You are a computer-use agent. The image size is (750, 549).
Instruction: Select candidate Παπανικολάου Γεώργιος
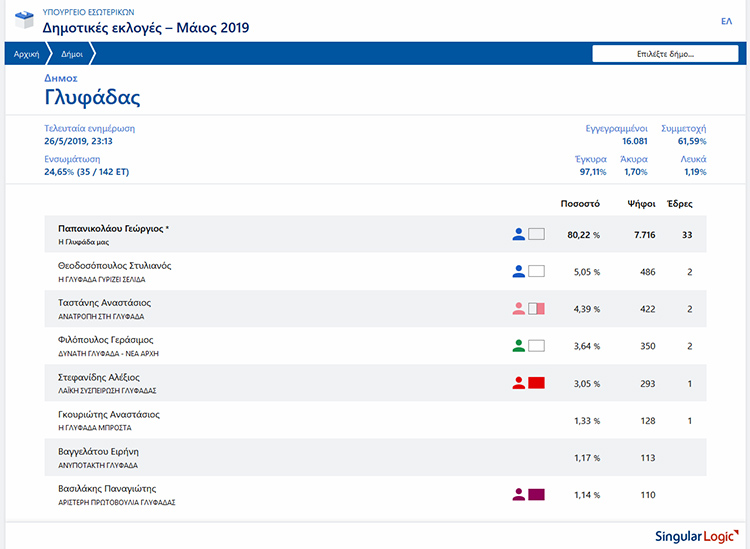pos(111,229)
